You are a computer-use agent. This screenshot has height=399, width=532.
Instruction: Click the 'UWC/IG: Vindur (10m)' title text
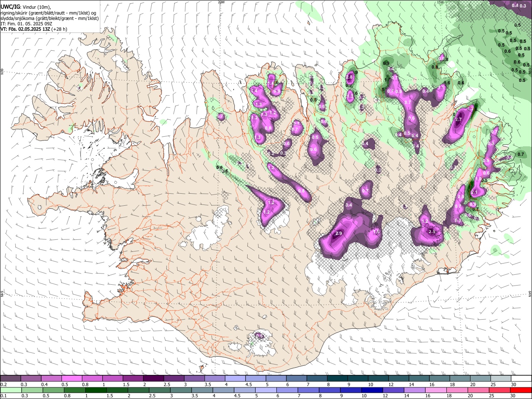tap(25, 7)
